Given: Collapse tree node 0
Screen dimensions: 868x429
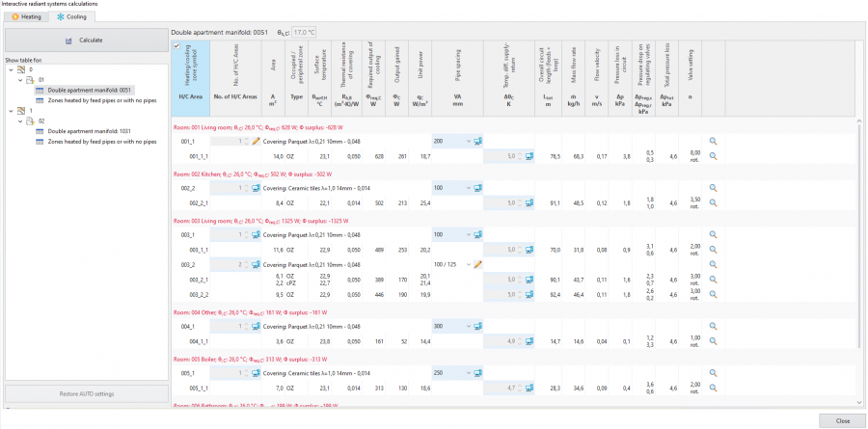Looking at the screenshot, I should coord(10,70).
